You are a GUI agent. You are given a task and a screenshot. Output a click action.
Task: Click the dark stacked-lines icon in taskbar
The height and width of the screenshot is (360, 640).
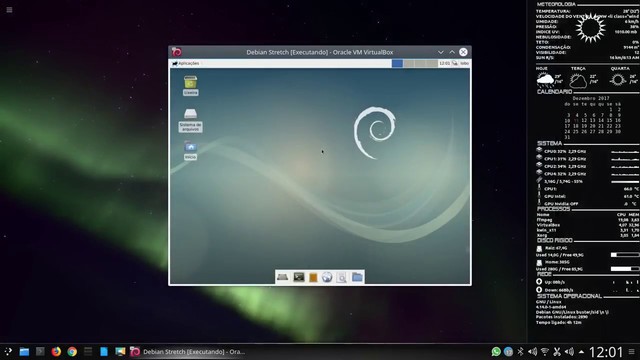click(88, 351)
